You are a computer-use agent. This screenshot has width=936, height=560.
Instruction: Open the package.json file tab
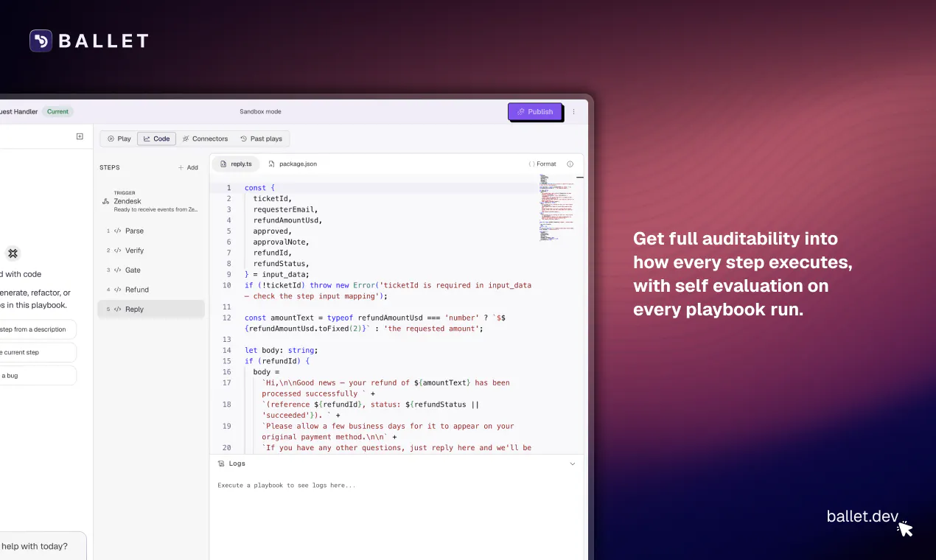293,164
